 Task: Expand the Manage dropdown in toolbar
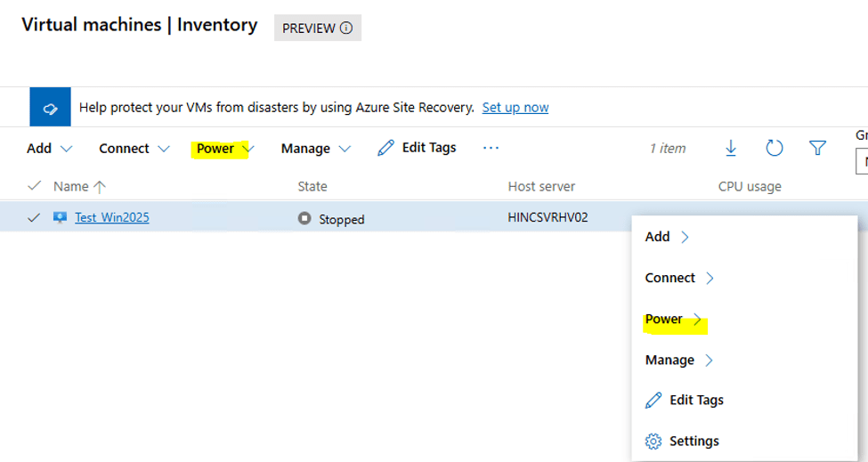[315, 149]
